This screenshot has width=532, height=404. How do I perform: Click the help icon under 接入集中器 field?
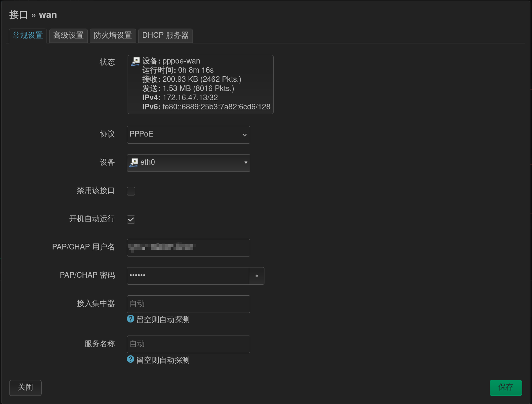(x=130, y=319)
